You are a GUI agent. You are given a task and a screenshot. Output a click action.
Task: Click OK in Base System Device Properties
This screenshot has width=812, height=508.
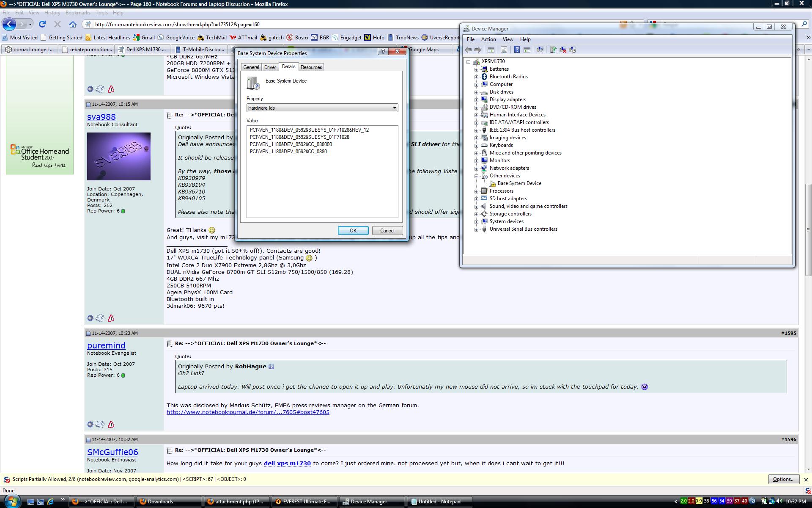pyautogui.click(x=353, y=231)
